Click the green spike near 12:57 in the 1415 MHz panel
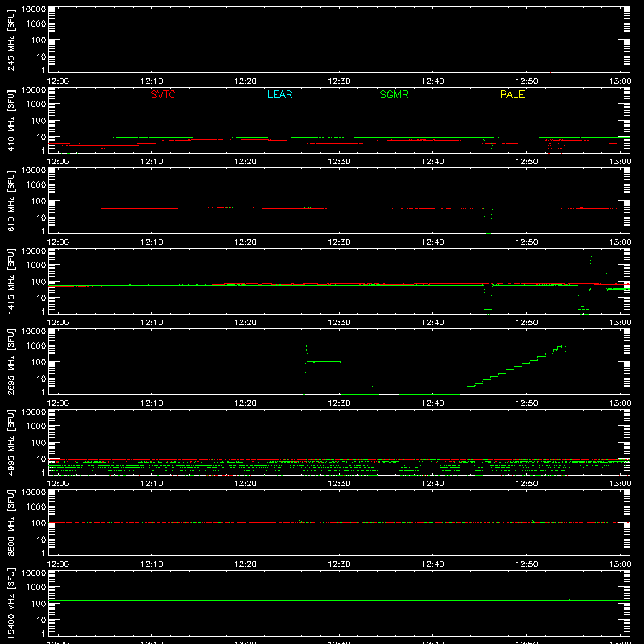 coord(591,258)
